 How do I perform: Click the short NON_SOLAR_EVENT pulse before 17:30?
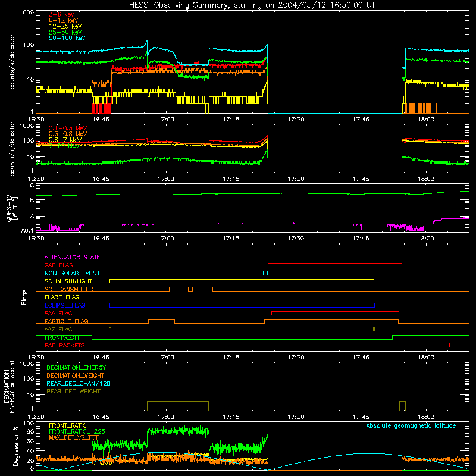[x=265, y=273]
